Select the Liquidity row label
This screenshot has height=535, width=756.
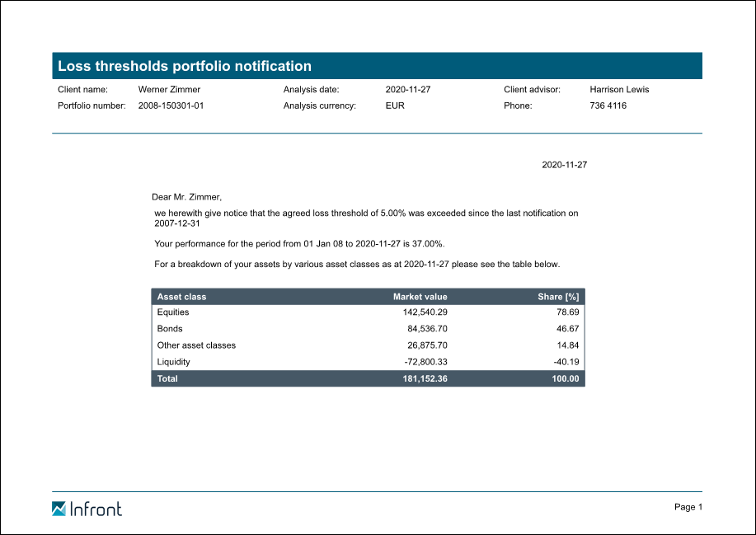tap(173, 362)
